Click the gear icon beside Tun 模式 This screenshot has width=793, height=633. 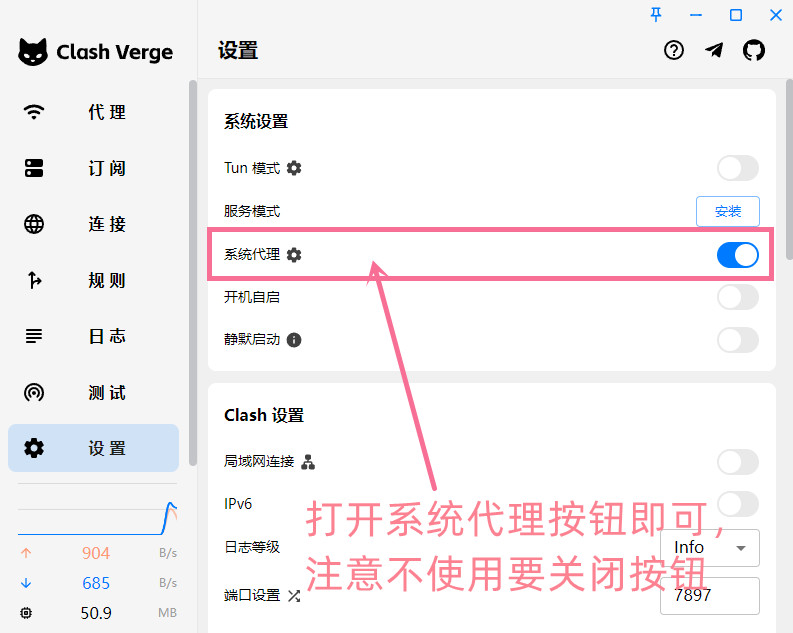[x=294, y=168]
